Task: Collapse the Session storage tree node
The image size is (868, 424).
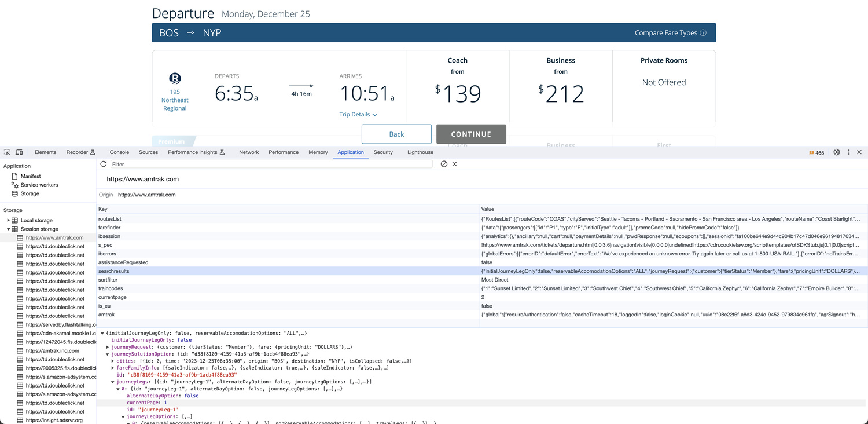Action: (9, 229)
